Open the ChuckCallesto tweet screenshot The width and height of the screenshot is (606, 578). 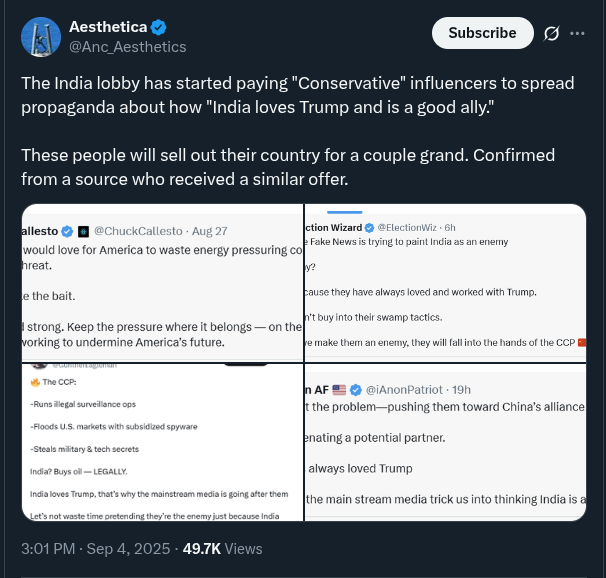coord(162,283)
